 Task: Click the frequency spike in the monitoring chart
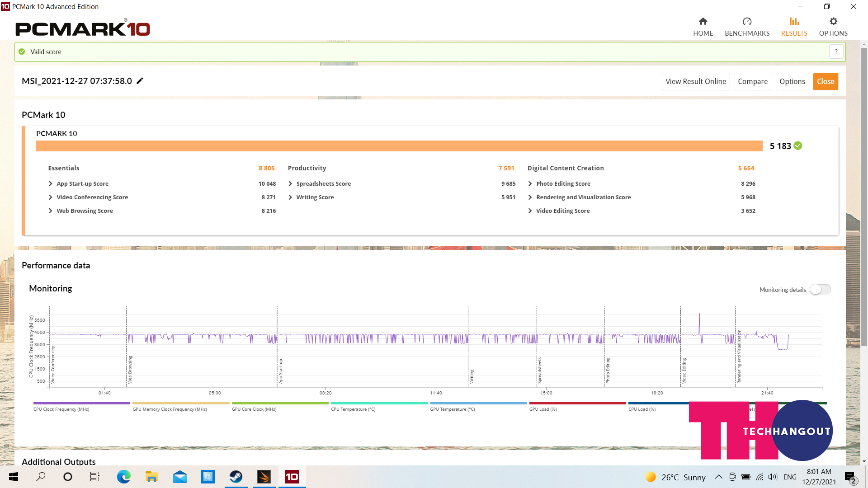699,323
